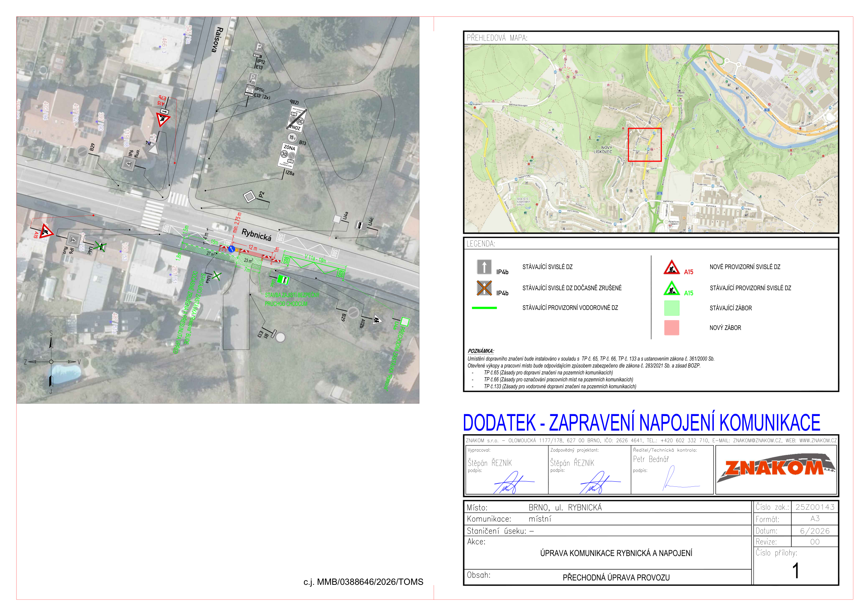868x614 pixels.
Task: Click the P2 diamond priority road sign
Action: point(250,197)
